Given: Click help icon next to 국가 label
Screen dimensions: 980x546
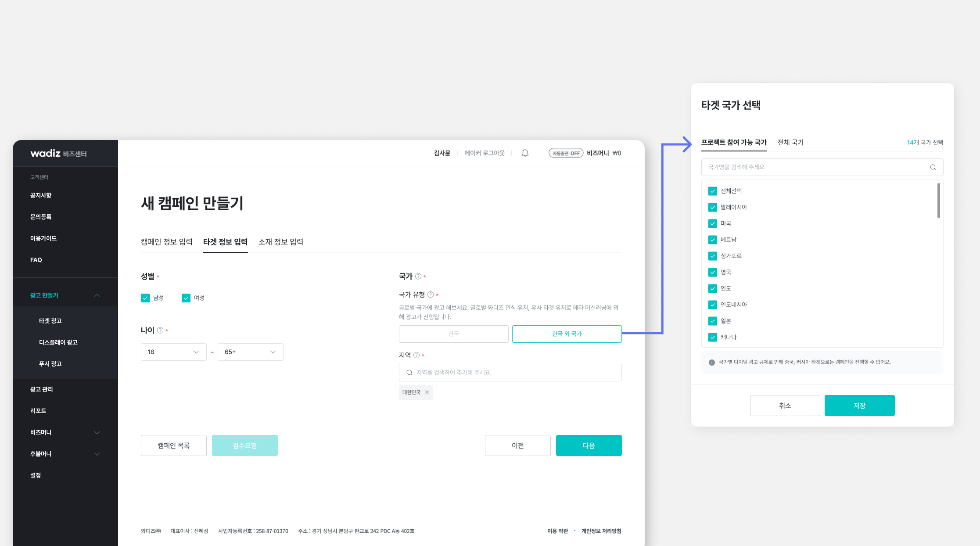Looking at the screenshot, I should pos(418,277).
